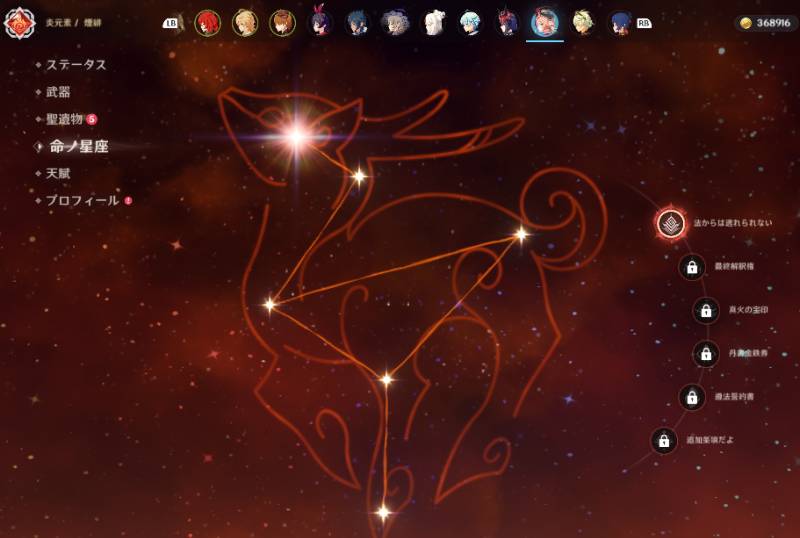800x538 pixels.
Task: Select the blonde character with gold ring
Action: pyautogui.click(x=245, y=23)
